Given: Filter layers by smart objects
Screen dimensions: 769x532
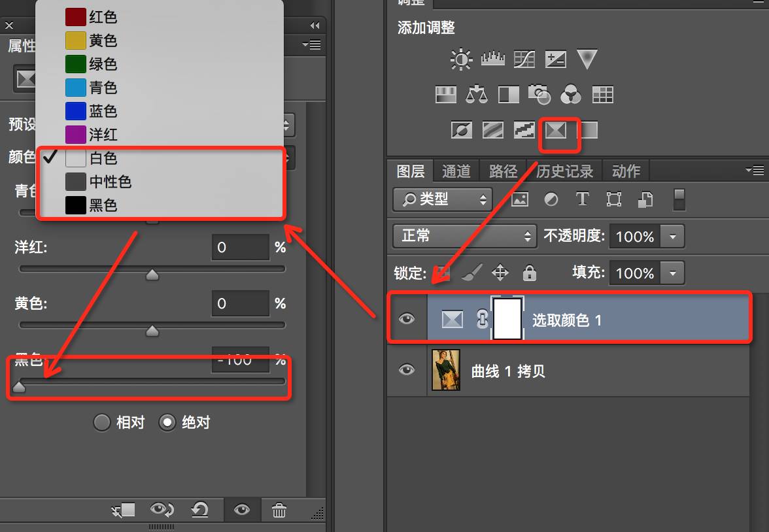Looking at the screenshot, I should coord(645,199).
